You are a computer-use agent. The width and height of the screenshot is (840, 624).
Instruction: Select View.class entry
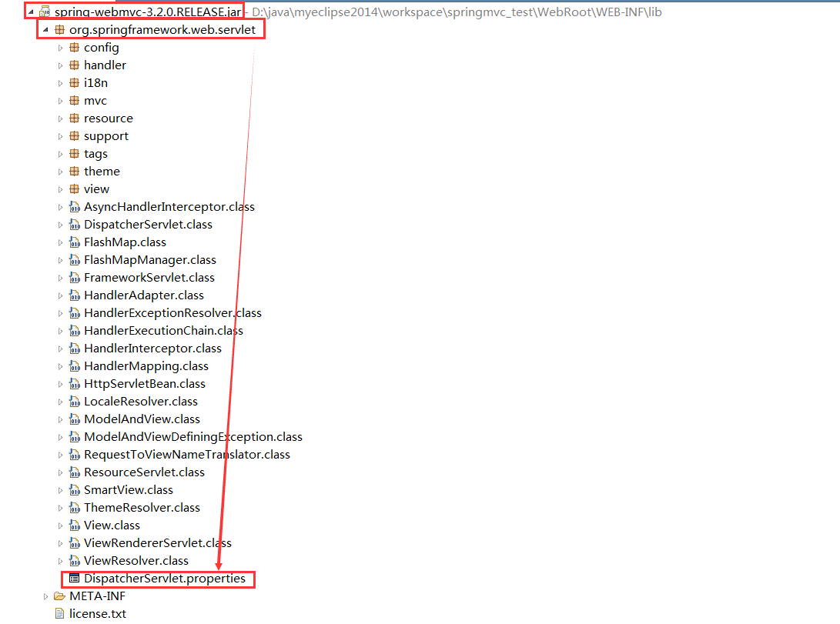pos(112,525)
